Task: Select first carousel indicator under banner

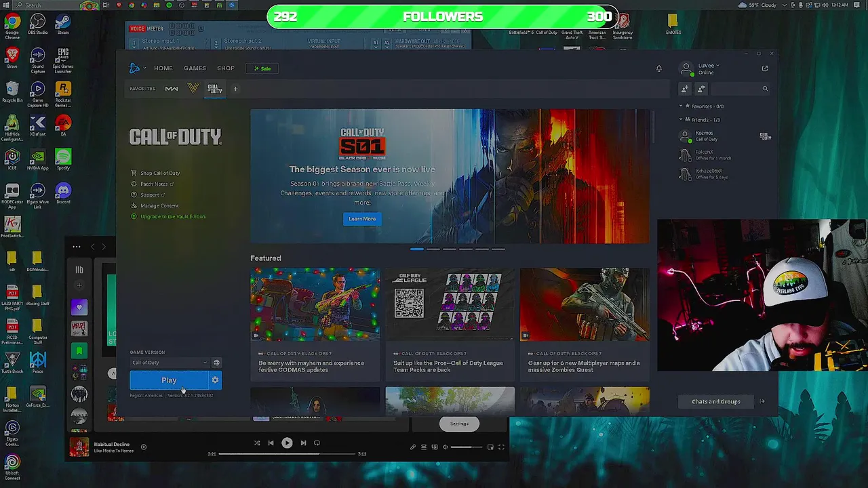Action: [x=416, y=249]
